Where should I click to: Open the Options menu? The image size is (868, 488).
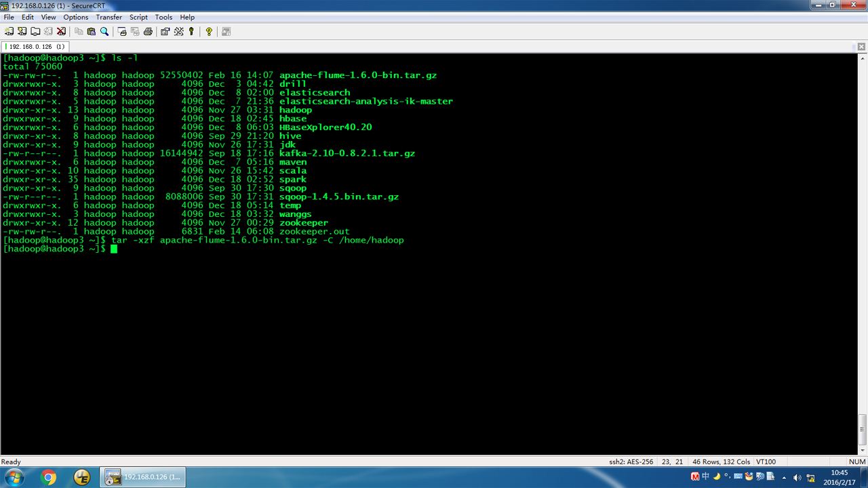(76, 17)
